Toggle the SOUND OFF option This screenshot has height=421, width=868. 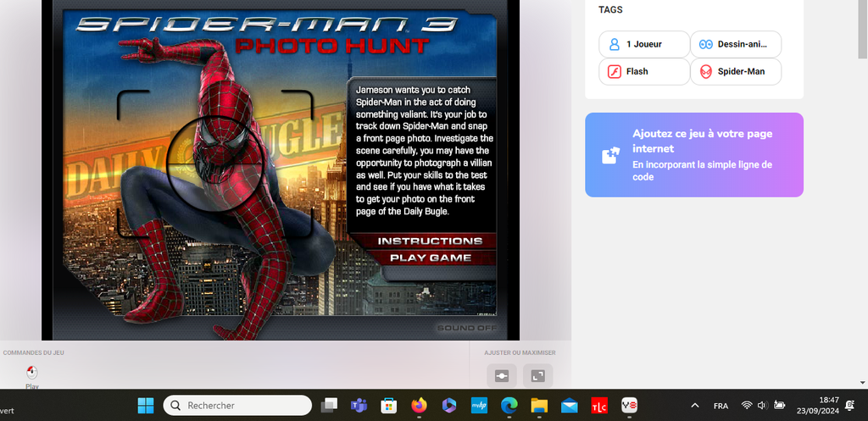tap(465, 328)
